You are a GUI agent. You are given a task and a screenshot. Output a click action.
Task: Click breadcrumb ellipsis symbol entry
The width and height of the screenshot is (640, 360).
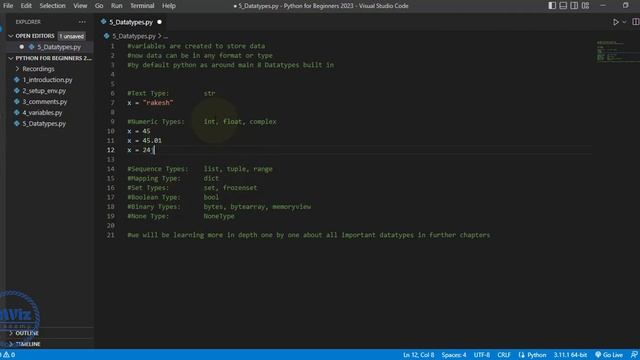pyautogui.click(x=165, y=36)
